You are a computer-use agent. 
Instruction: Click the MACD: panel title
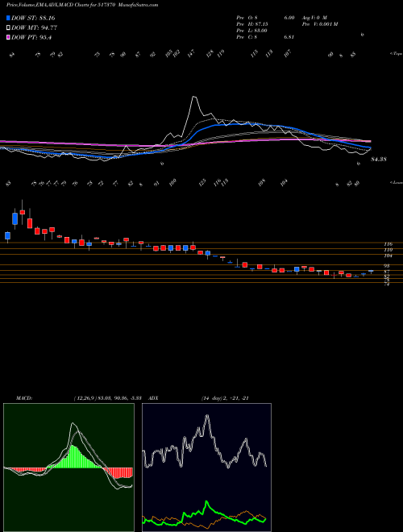pyautogui.click(x=24, y=398)
